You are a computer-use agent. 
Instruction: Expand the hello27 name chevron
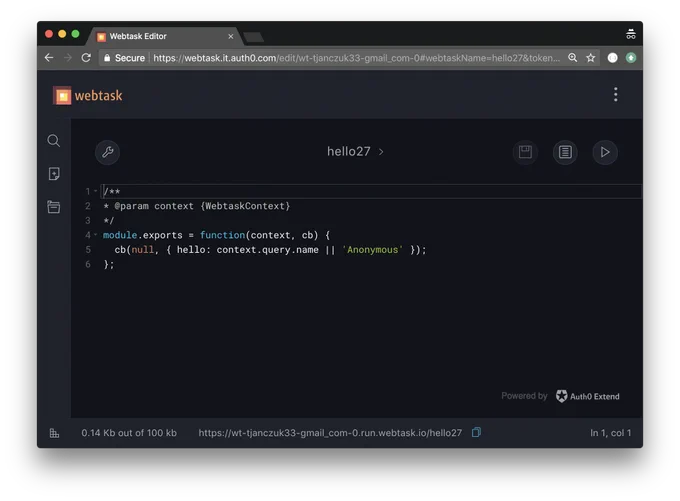tap(381, 152)
